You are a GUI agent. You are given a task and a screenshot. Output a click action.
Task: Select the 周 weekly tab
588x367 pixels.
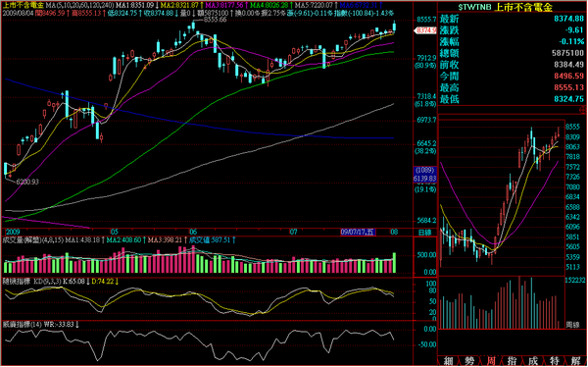click(x=491, y=361)
